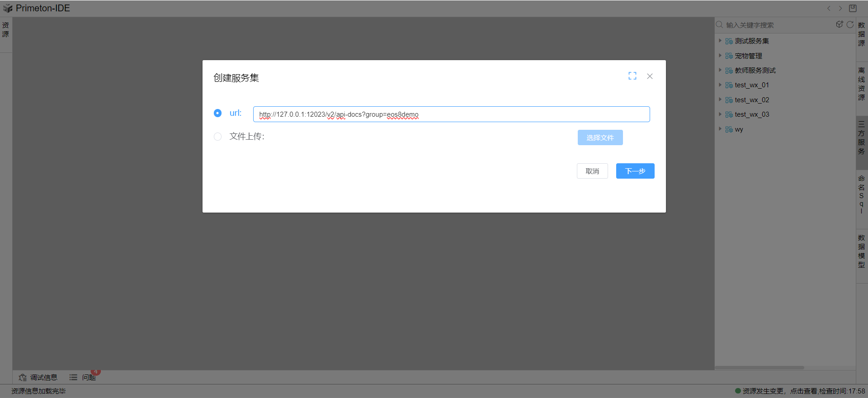Open the 数据源 side tab
Viewport: 868px width, 398px height.
pos(861,34)
